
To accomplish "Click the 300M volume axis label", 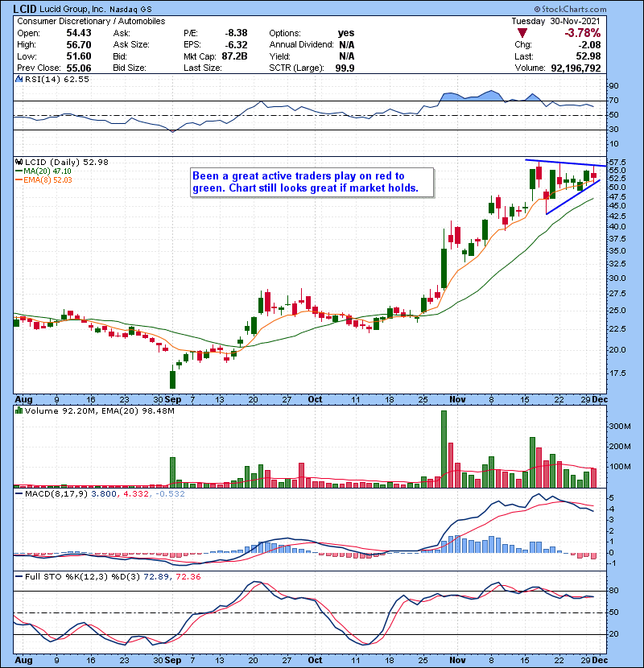I will [620, 426].
